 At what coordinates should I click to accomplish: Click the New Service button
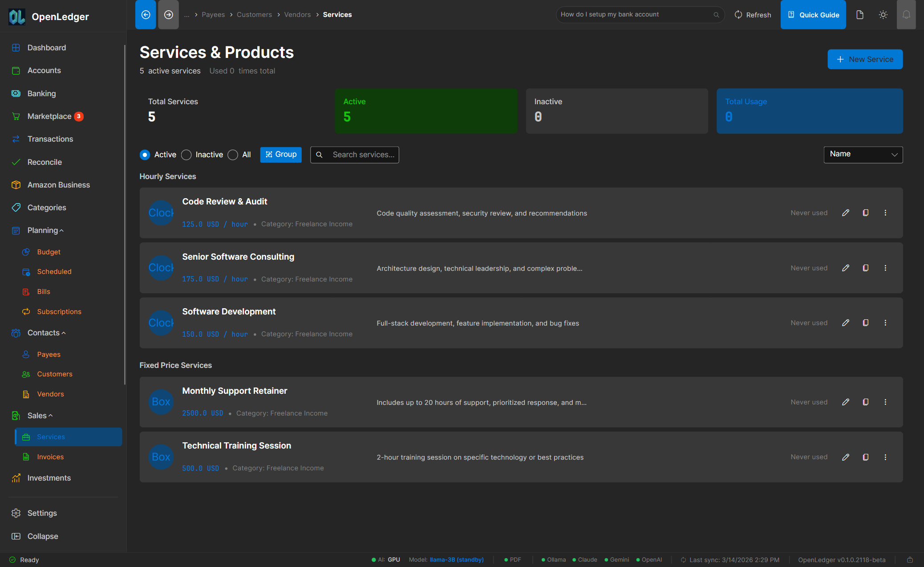coord(865,59)
